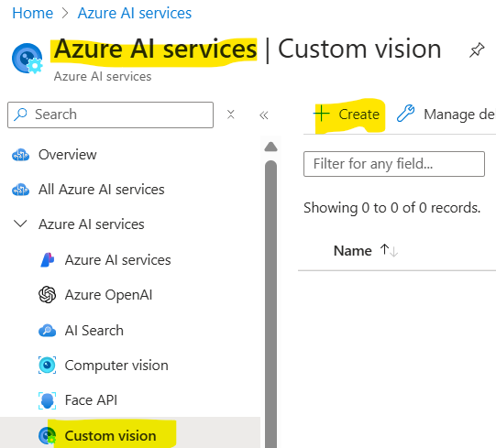Click the Custom vision header service icon
This screenshot has height=448, width=496.
click(28, 59)
